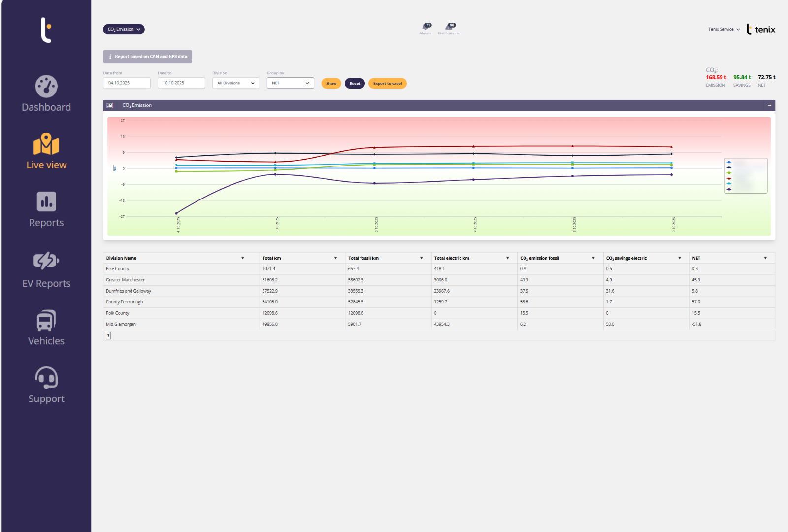
Task: Click the Date from input field
Action: tap(127, 83)
